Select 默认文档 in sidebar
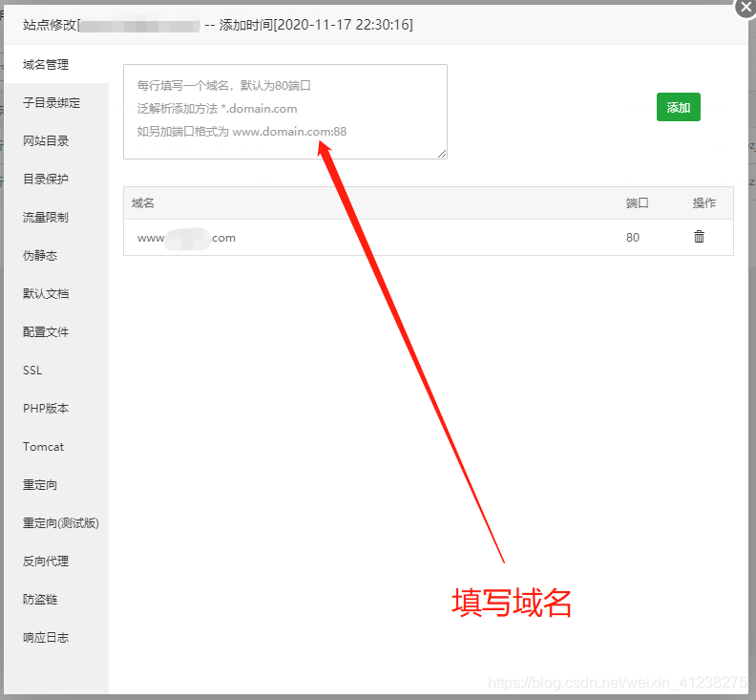This screenshot has height=700, width=756. [56, 293]
